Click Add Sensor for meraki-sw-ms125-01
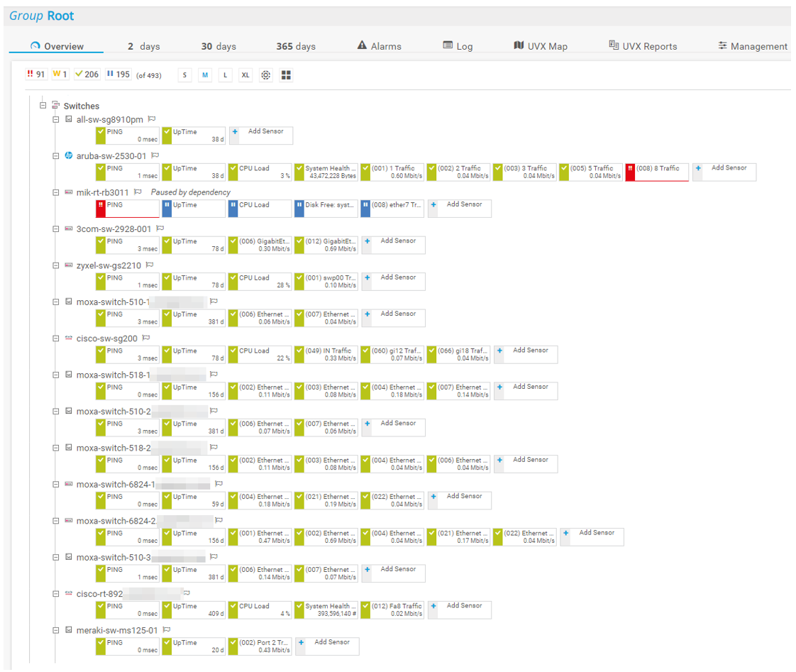The image size is (796, 672). [327, 646]
